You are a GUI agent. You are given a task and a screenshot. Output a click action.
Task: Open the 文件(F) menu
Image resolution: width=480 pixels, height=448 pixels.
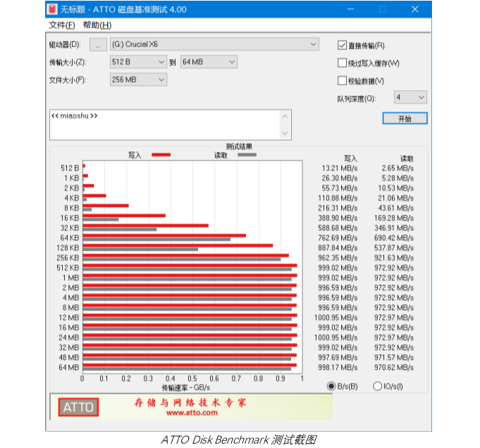coord(62,25)
